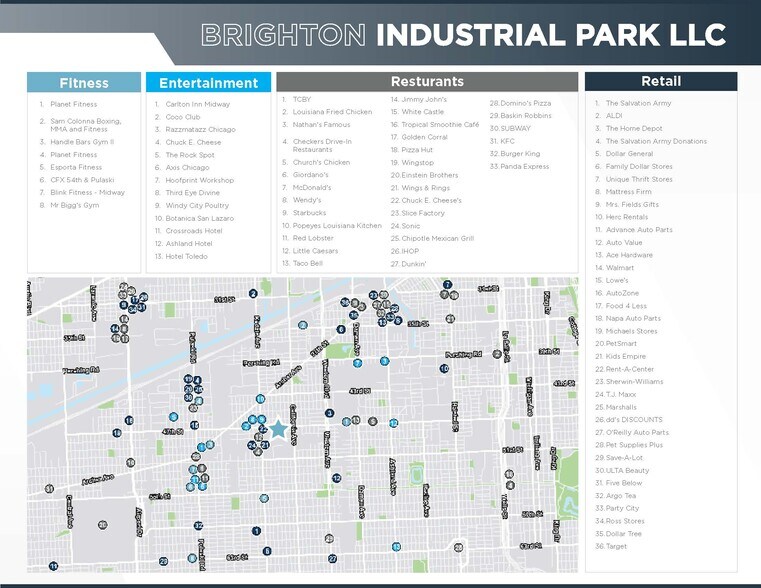This screenshot has height=588, width=761.
Task: Click light blue marker 10 near Archer Ave
Action: tap(261, 399)
